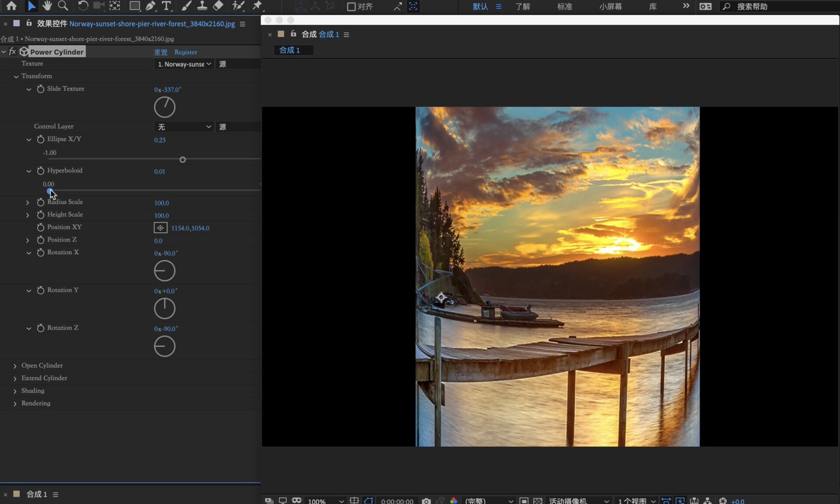Viewport: 840px width, 504px height.
Task: Switch to the 小屏幕 workspace
Action: pyautogui.click(x=610, y=7)
